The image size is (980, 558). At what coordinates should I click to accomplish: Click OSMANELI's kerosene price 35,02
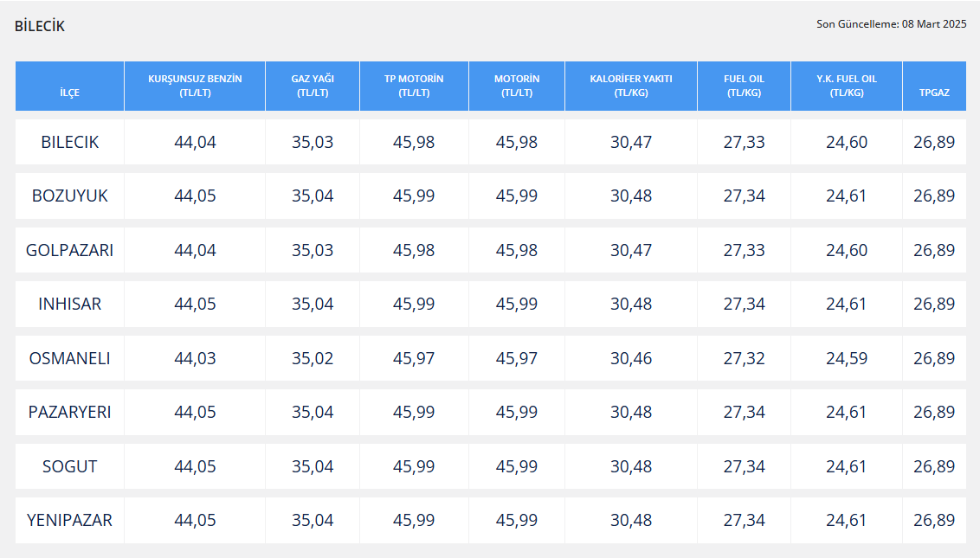313,358
